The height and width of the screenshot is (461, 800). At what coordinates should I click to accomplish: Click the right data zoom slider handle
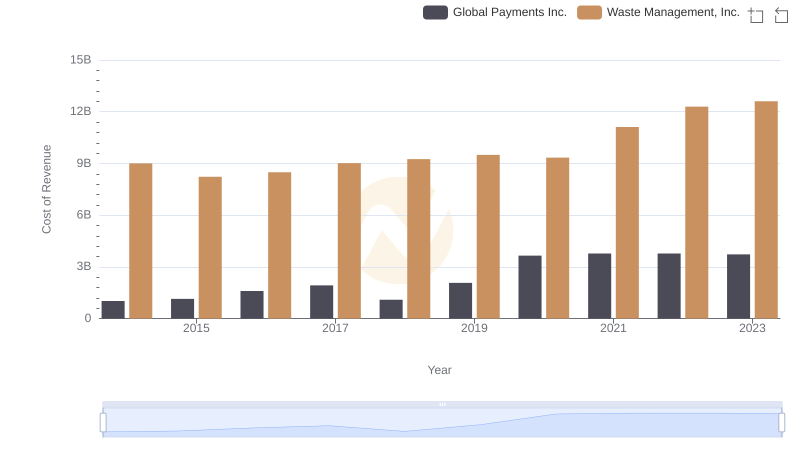(x=781, y=423)
